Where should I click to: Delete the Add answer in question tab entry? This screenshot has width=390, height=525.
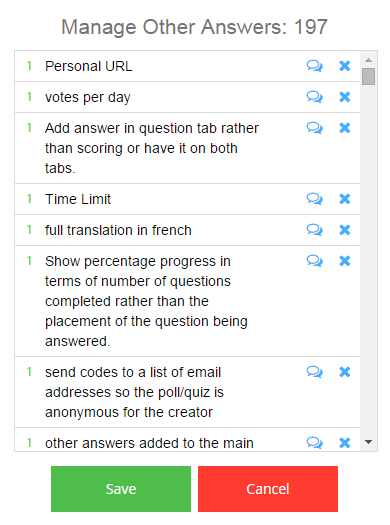coord(345,128)
